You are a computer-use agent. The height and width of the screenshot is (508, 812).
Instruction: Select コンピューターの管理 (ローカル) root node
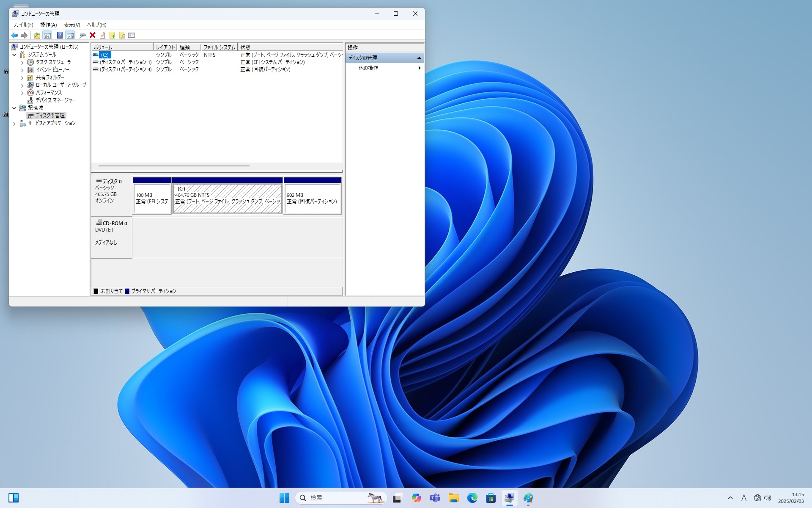(x=49, y=47)
